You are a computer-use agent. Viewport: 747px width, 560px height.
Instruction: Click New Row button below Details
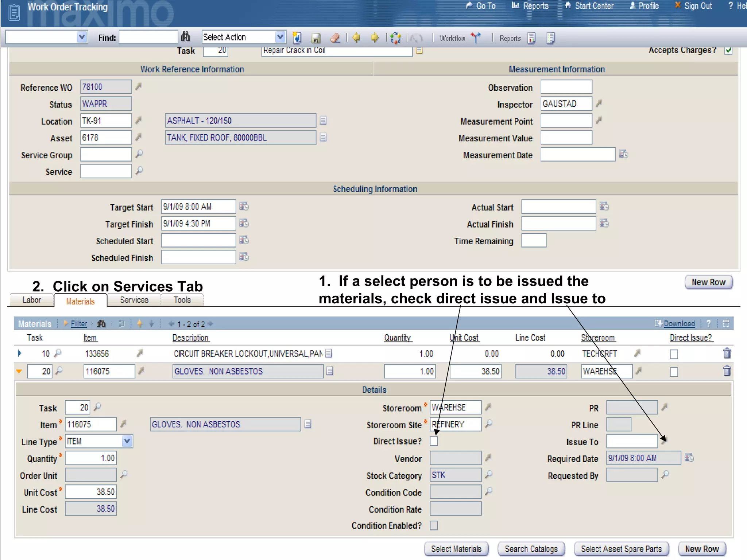click(x=702, y=549)
